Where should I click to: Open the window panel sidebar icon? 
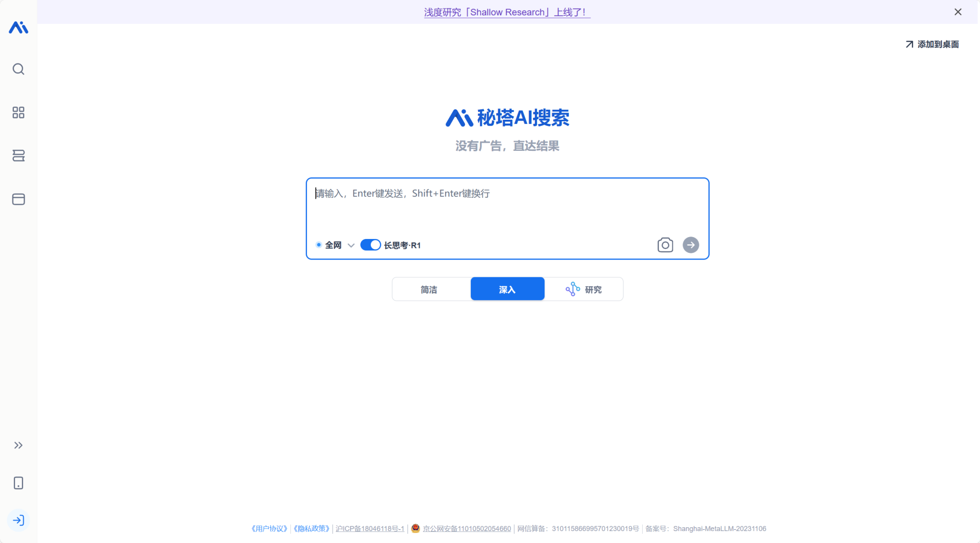point(19,199)
